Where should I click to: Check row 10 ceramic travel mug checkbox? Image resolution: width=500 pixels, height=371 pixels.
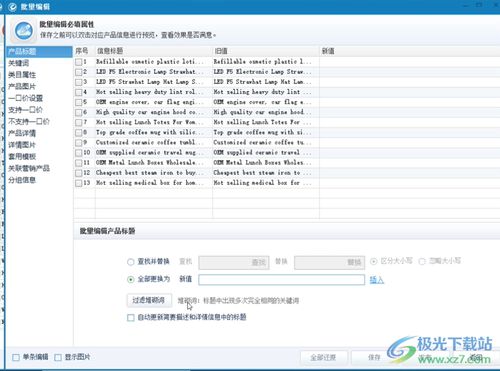[78, 153]
